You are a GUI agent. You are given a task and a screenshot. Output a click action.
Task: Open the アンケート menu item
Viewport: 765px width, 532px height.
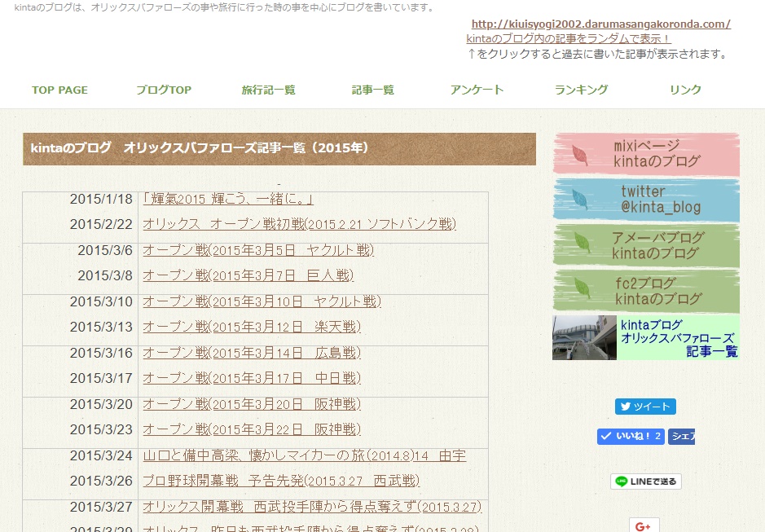[477, 90]
